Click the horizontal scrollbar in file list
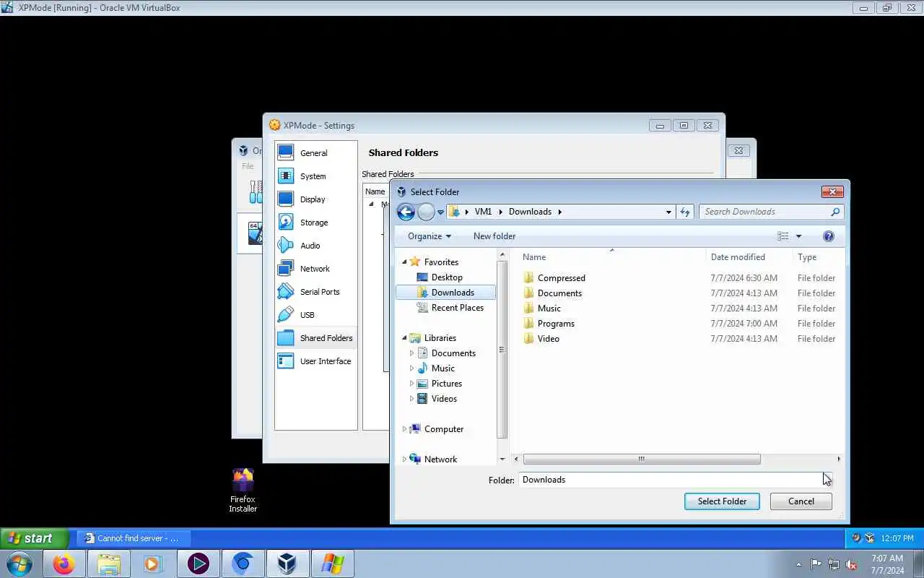Viewport: 924px width, 578px height. pos(641,460)
